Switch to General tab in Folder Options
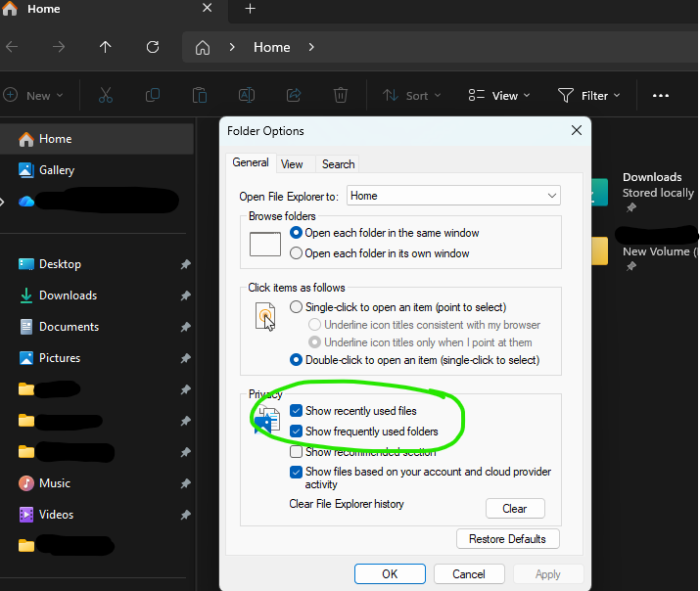The width and height of the screenshot is (700, 591). (251, 162)
